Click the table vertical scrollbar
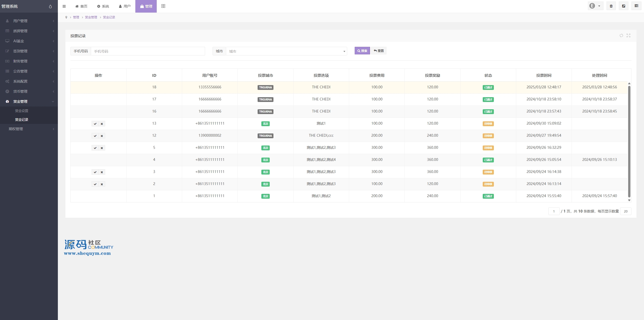The width and height of the screenshot is (644, 320). coord(629,141)
